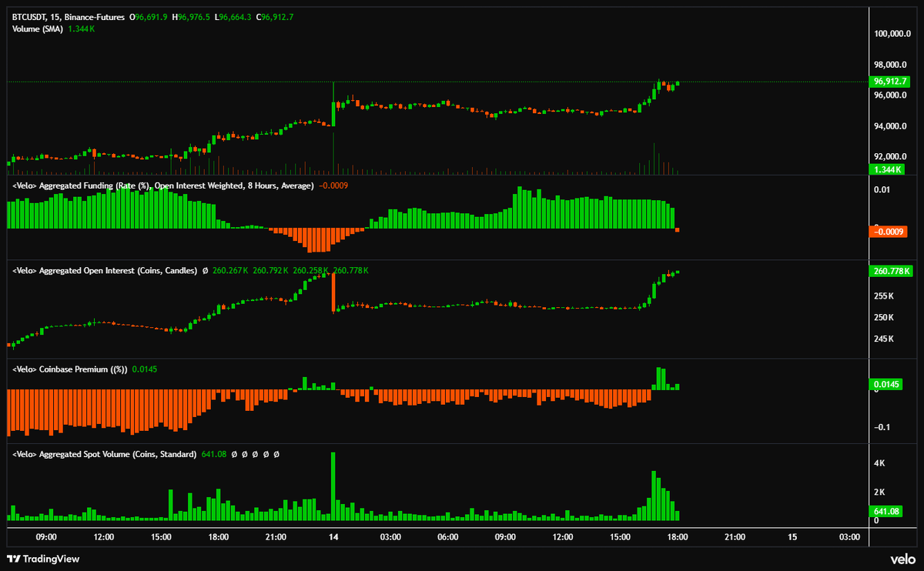Click the close value C96,912.7
The height and width of the screenshot is (571, 924).
coord(274,16)
